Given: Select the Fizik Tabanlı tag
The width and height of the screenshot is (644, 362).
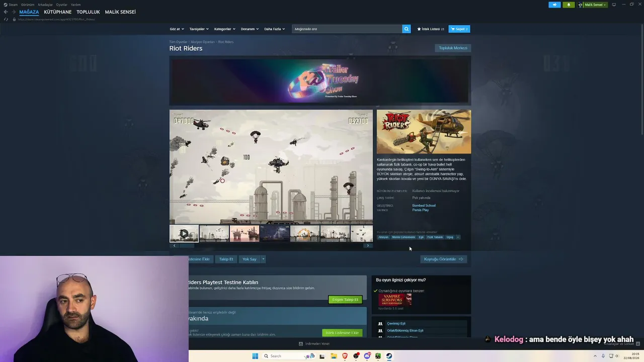Looking at the screenshot, I should point(435,237).
